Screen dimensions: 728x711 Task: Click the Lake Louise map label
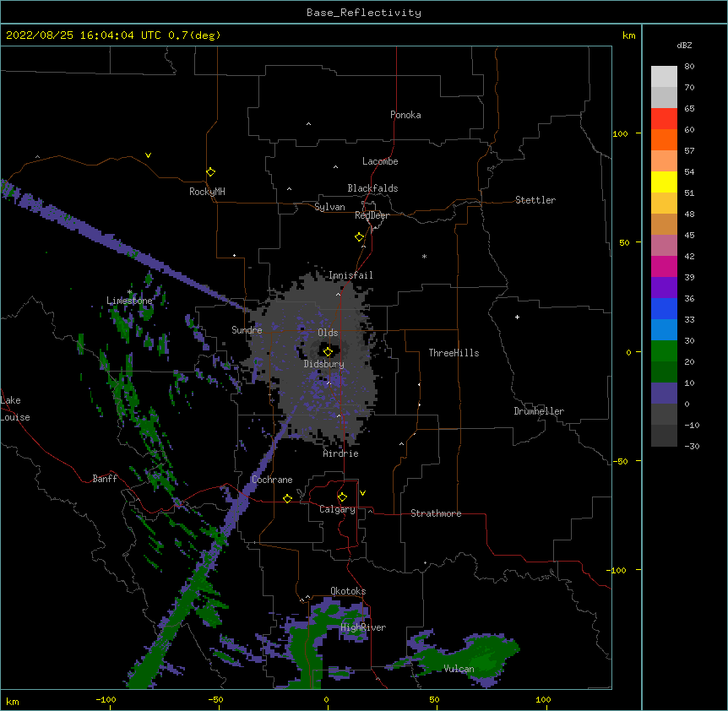[15, 409]
